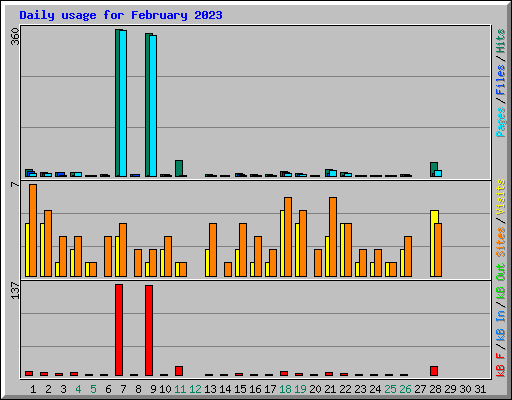Click the red kB bar for day 7

coord(119,330)
